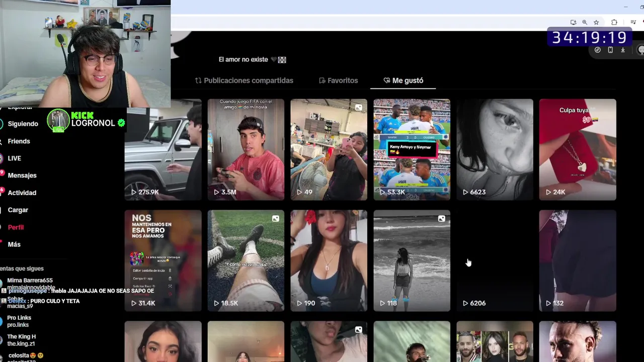Open the dark video with 6206 views
Screen dimensions: 644x362
pos(495,260)
